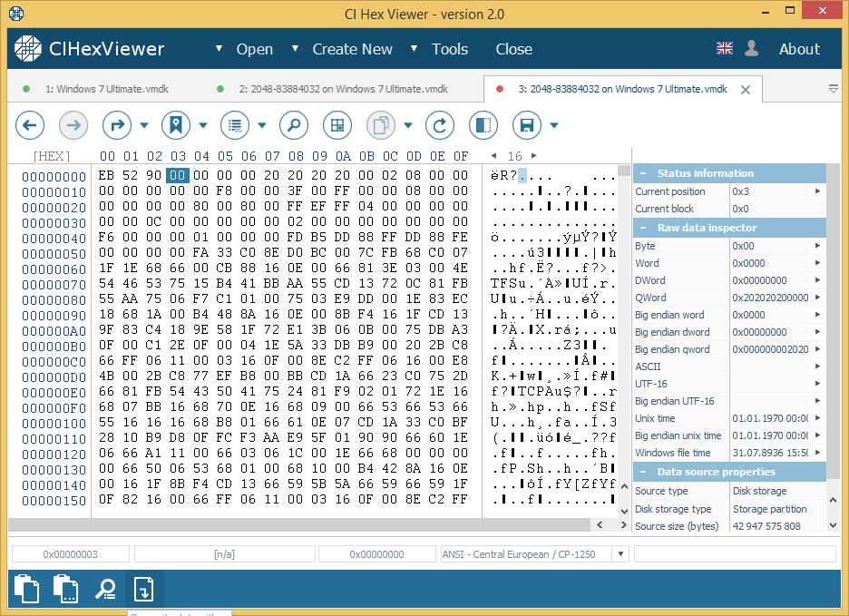Click the horizontal scrollbar under hex view
The height and width of the screenshot is (616, 849).
coord(299,524)
